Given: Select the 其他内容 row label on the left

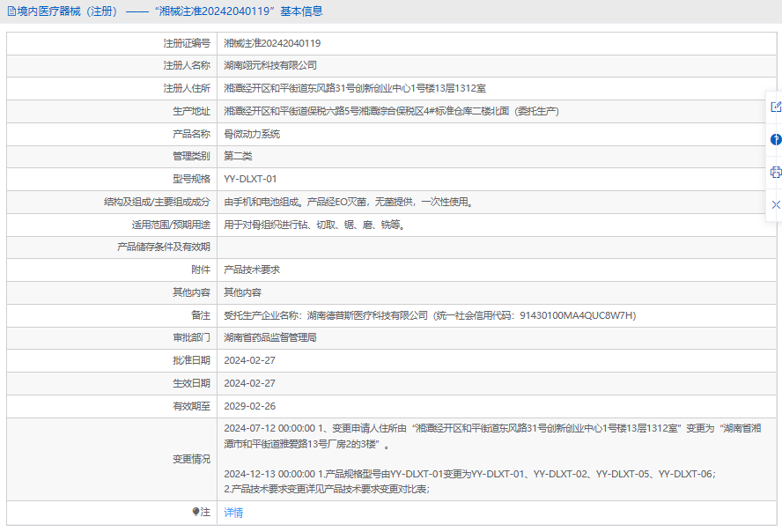Looking at the screenshot, I should 191,292.
